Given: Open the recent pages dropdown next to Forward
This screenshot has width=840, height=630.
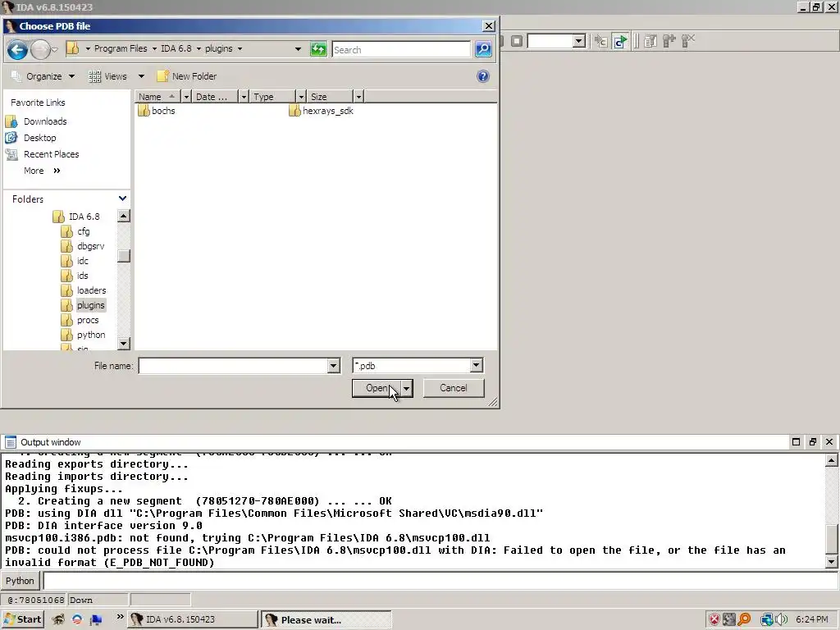Looking at the screenshot, I should [55, 50].
